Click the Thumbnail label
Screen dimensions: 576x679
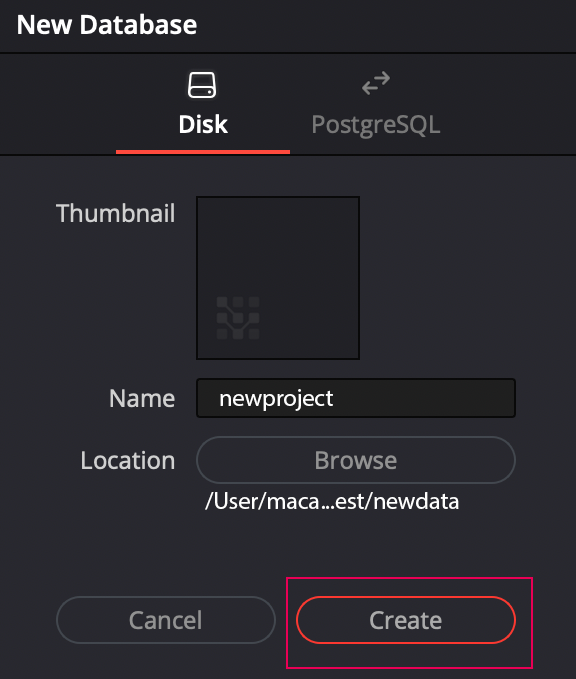click(116, 213)
